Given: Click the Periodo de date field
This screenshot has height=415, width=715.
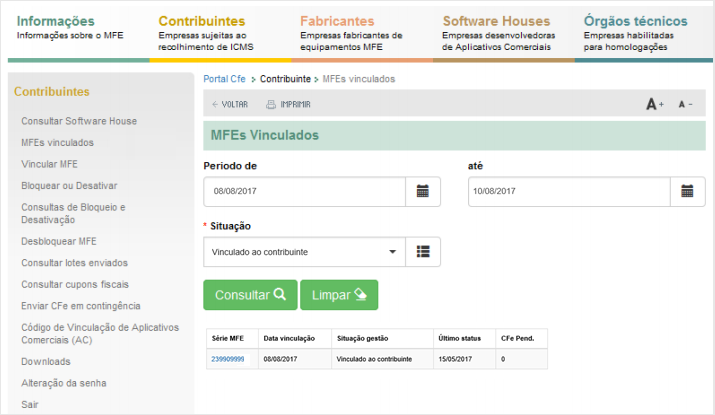Looking at the screenshot, I should pos(304,191).
